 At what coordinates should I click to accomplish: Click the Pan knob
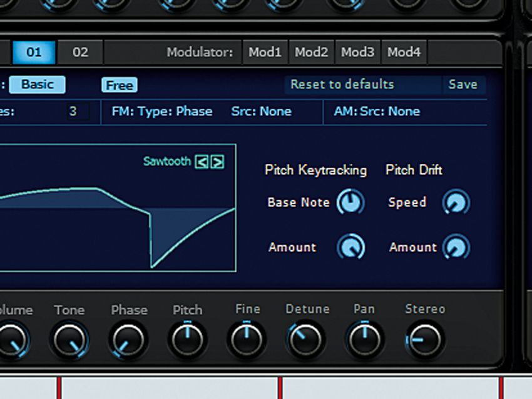point(364,340)
